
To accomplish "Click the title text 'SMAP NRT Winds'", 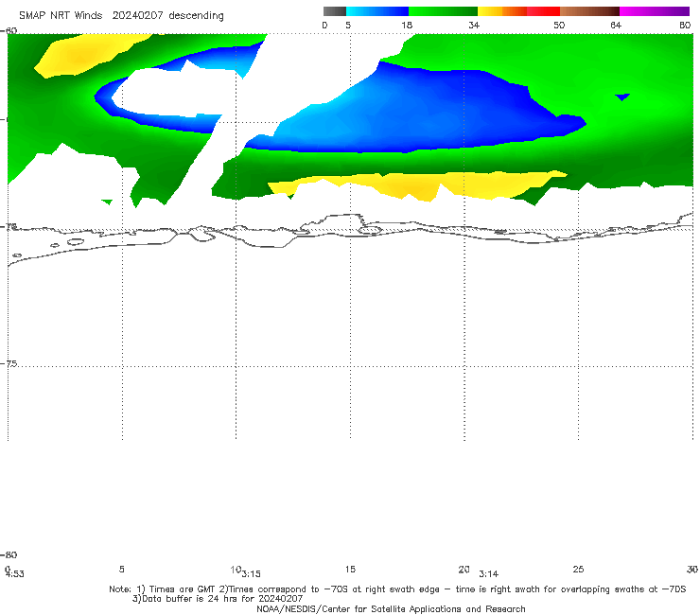I will tap(61, 15).
